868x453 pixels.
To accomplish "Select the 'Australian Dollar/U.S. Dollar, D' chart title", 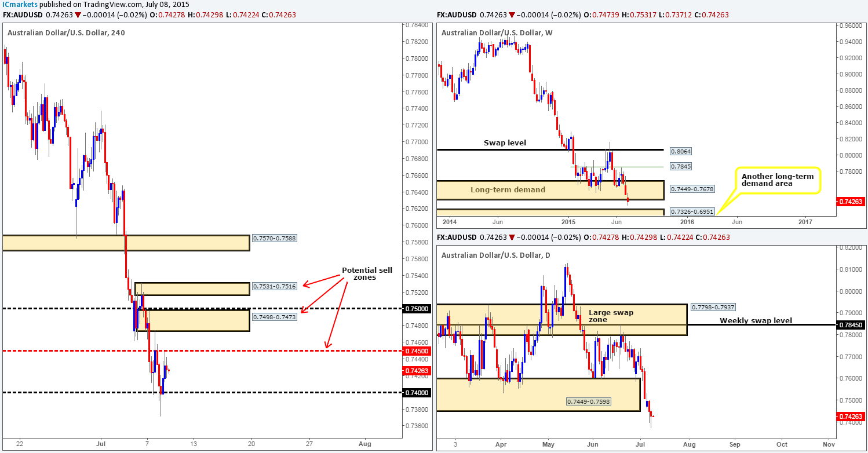I will tap(495, 255).
